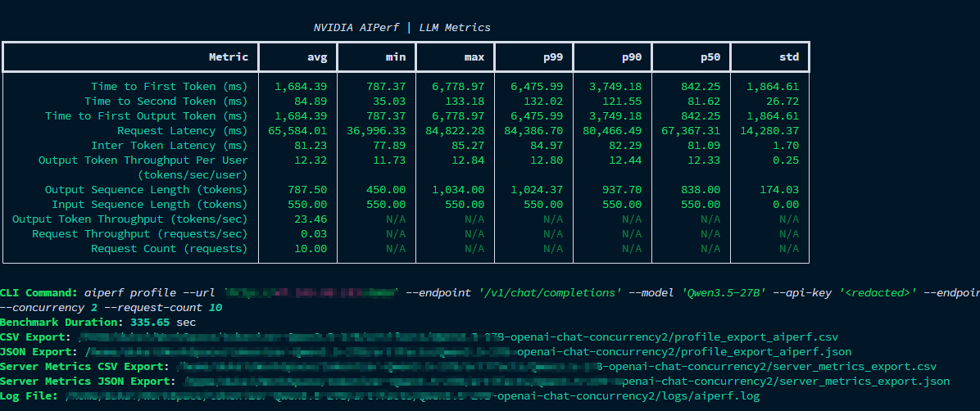Click Output Sequence Length min 450.00
Image resolution: width=980 pixels, height=411 pixels.
(x=386, y=189)
